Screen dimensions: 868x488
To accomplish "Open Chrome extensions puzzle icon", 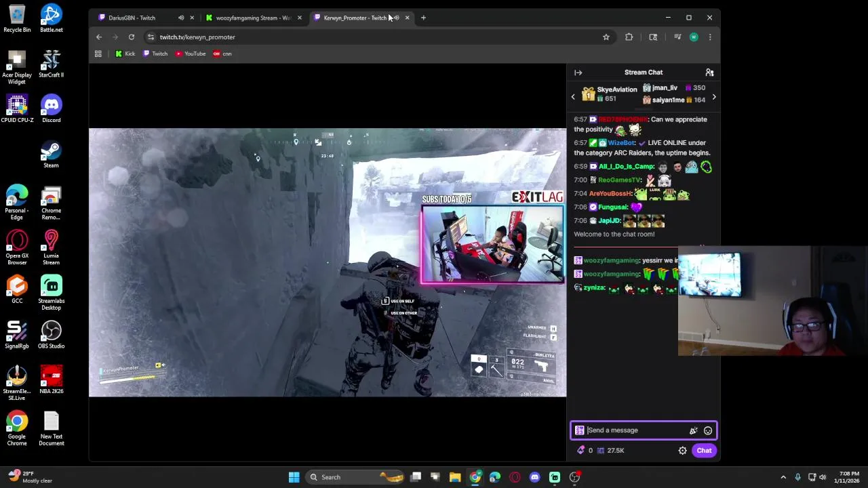I will 629,37.
